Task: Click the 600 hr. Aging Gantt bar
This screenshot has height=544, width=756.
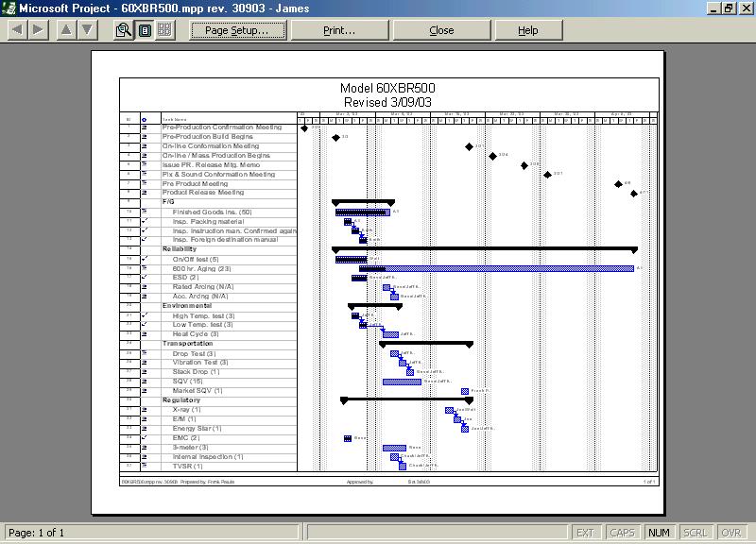Action: click(x=497, y=269)
